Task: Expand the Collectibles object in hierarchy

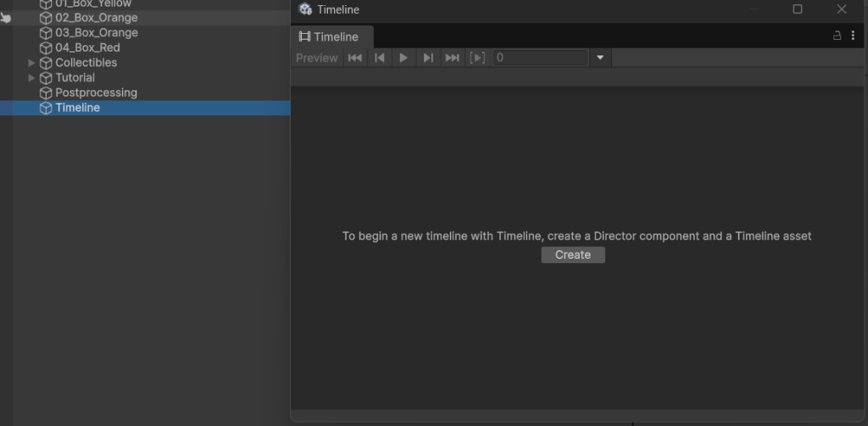Action: tap(32, 63)
